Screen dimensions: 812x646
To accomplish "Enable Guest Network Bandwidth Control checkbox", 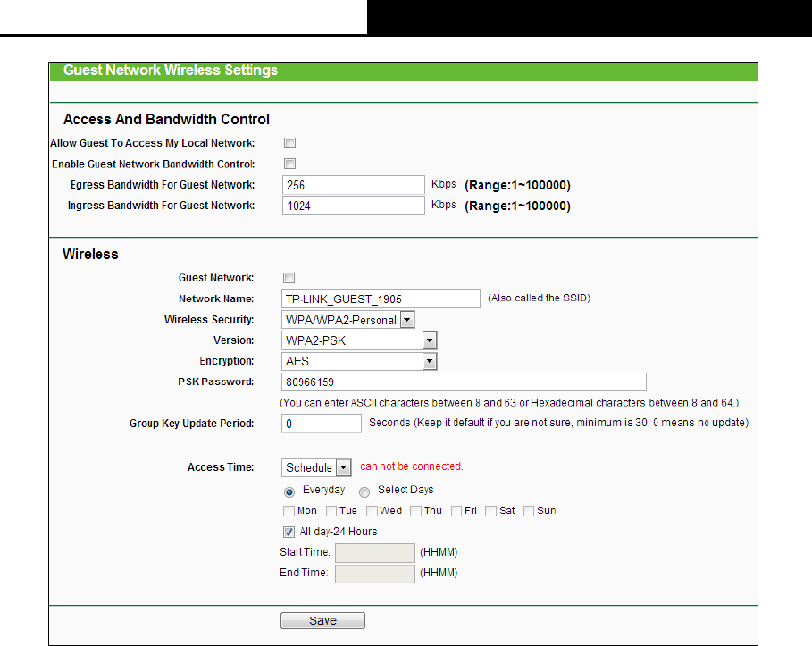I will tap(290, 164).
